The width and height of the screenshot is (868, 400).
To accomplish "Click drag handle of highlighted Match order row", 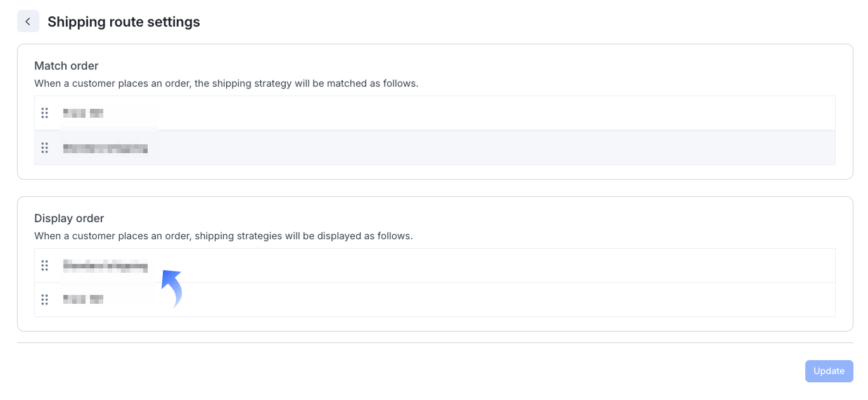I will click(x=44, y=148).
